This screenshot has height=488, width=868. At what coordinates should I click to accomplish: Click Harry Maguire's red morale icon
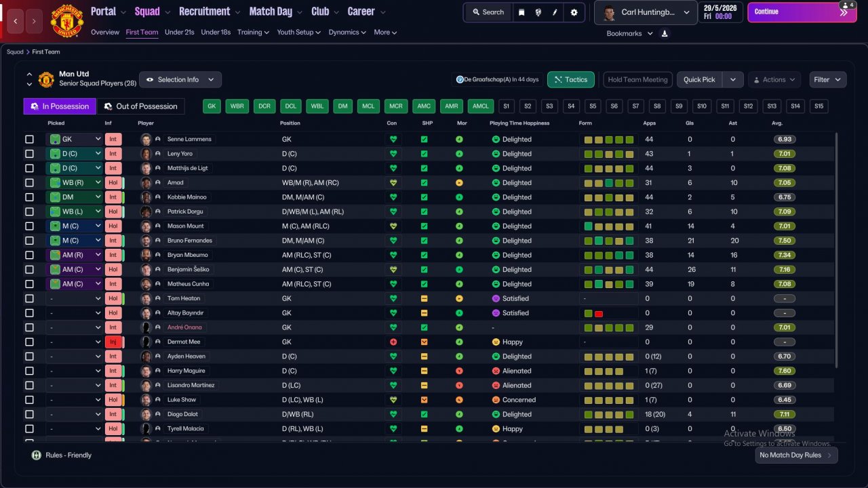(459, 371)
